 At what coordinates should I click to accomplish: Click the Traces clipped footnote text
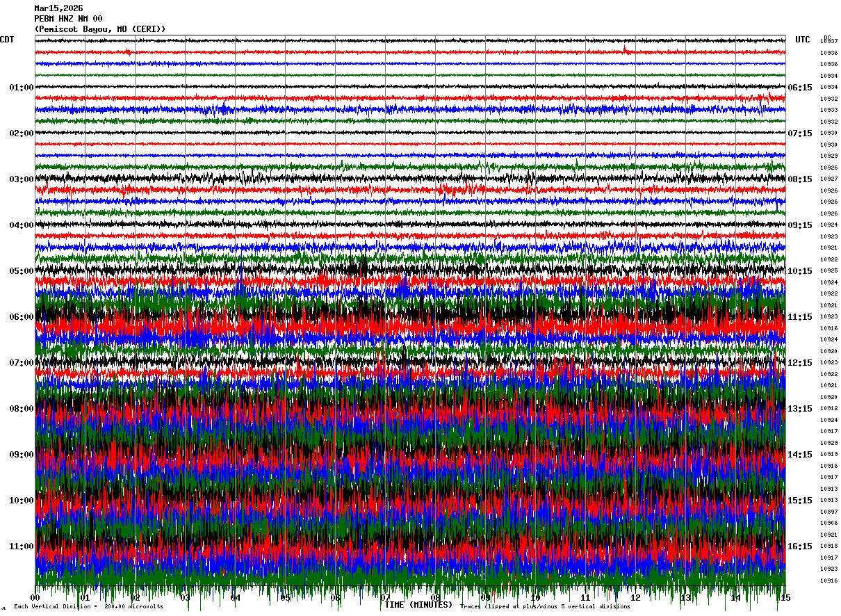[x=545, y=607]
